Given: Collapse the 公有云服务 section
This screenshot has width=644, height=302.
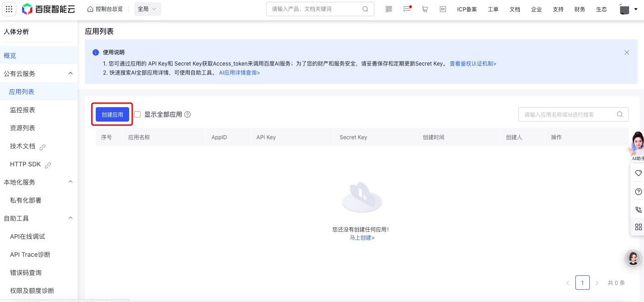Looking at the screenshot, I should coord(70,73).
